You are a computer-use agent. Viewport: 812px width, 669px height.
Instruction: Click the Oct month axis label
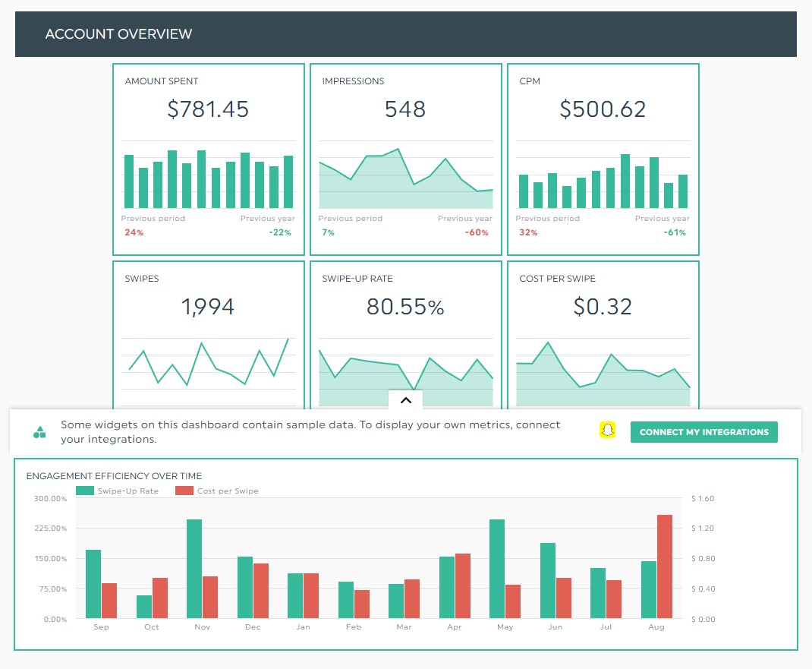tap(152, 627)
